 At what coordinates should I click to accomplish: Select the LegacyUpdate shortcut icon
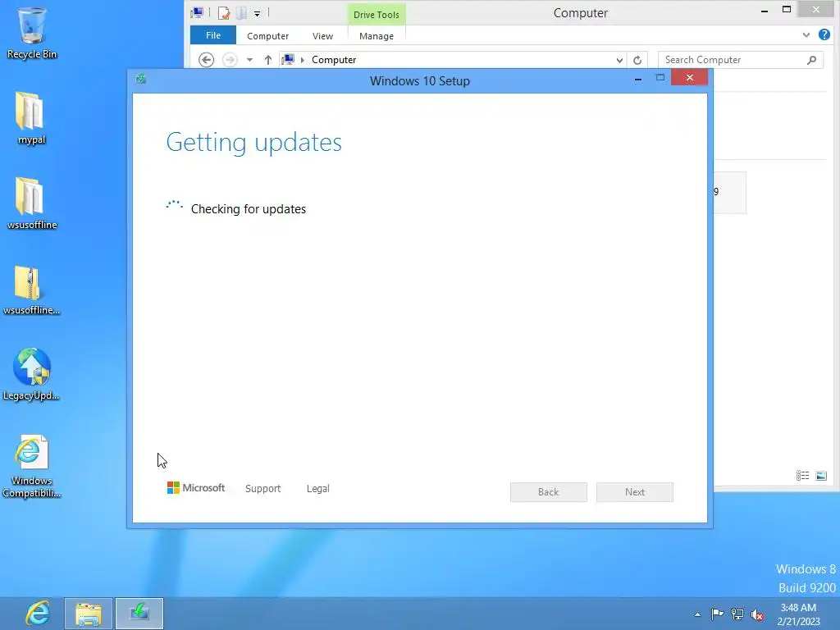[31, 374]
